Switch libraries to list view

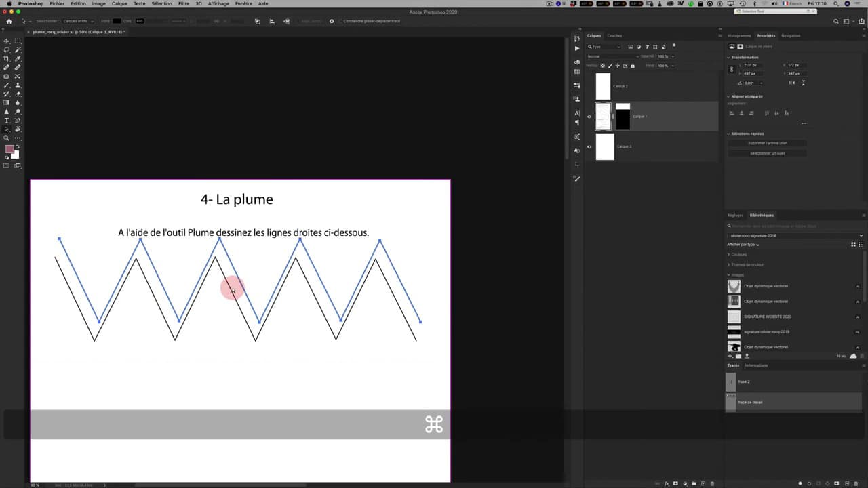point(861,244)
